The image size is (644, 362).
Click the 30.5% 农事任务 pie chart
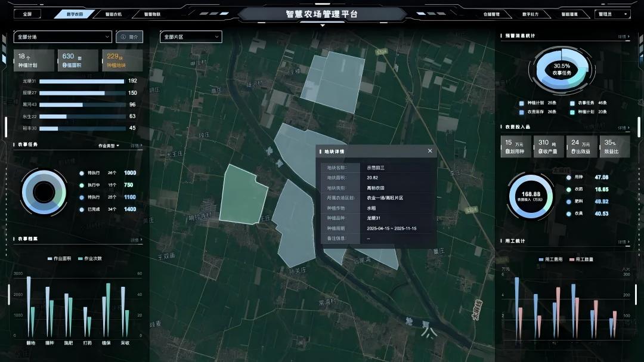561,69
